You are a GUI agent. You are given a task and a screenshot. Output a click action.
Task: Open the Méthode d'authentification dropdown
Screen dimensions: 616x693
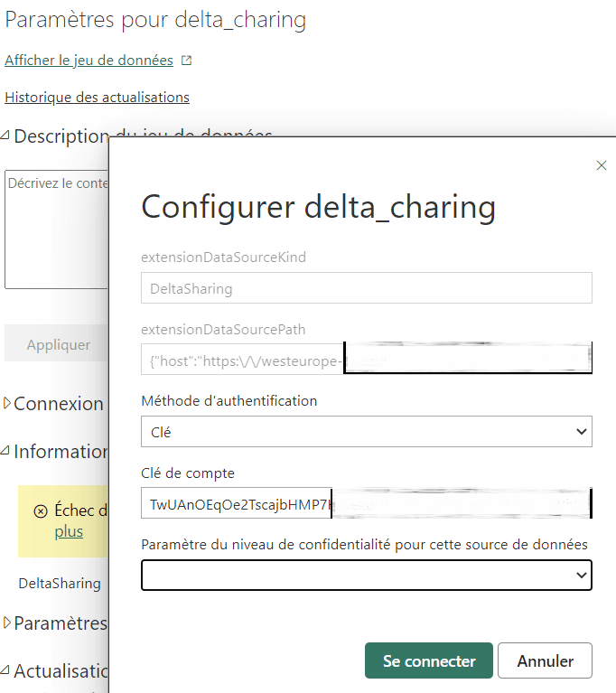[367, 431]
